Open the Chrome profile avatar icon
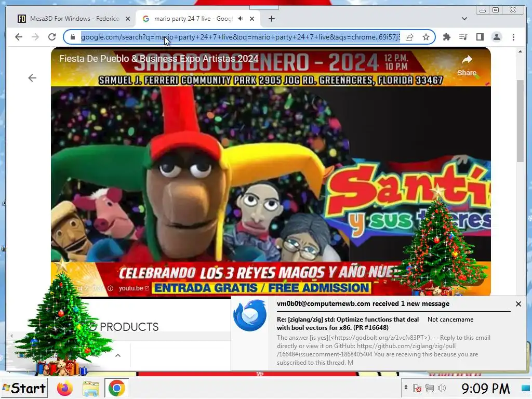The width and height of the screenshot is (532, 399). point(496,37)
